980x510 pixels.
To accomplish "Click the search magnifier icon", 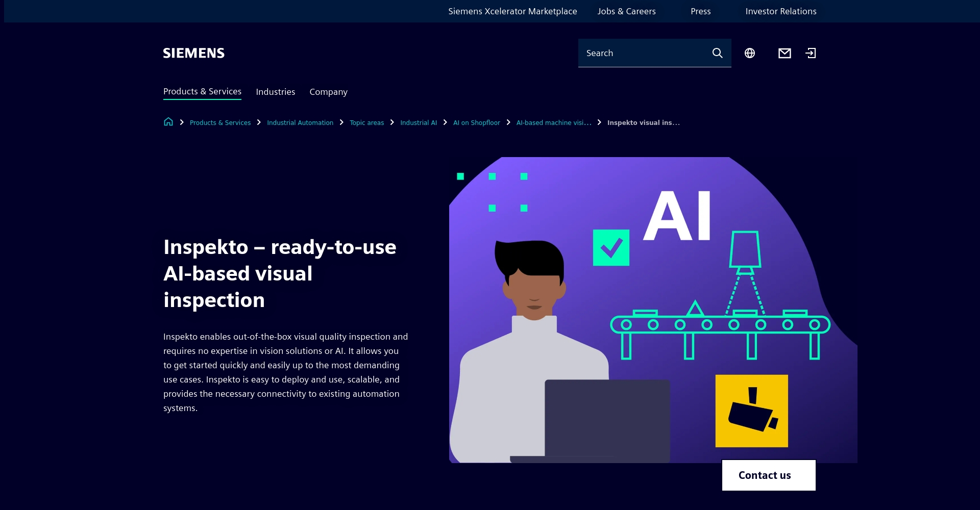I will click(x=717, y=53).
